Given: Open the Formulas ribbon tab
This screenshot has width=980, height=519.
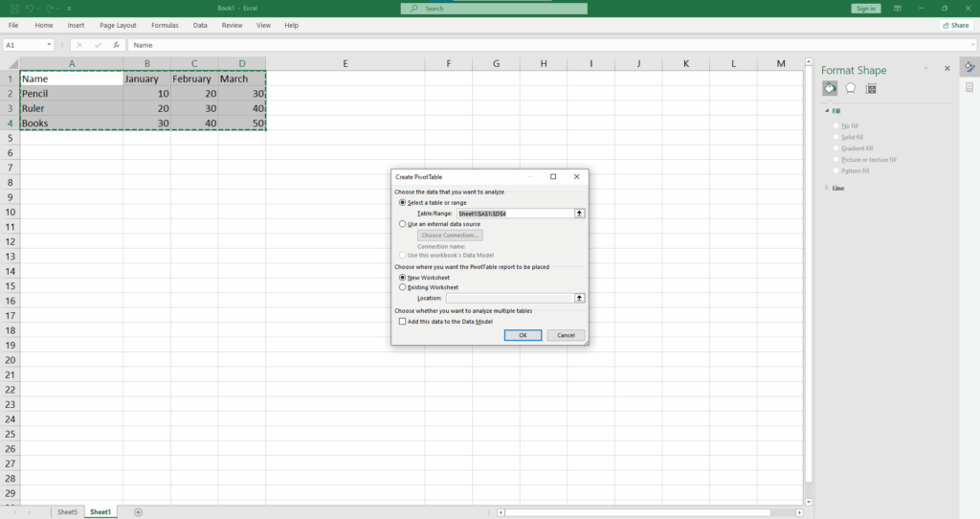Looking at the screenshot, I should (165, 26).
